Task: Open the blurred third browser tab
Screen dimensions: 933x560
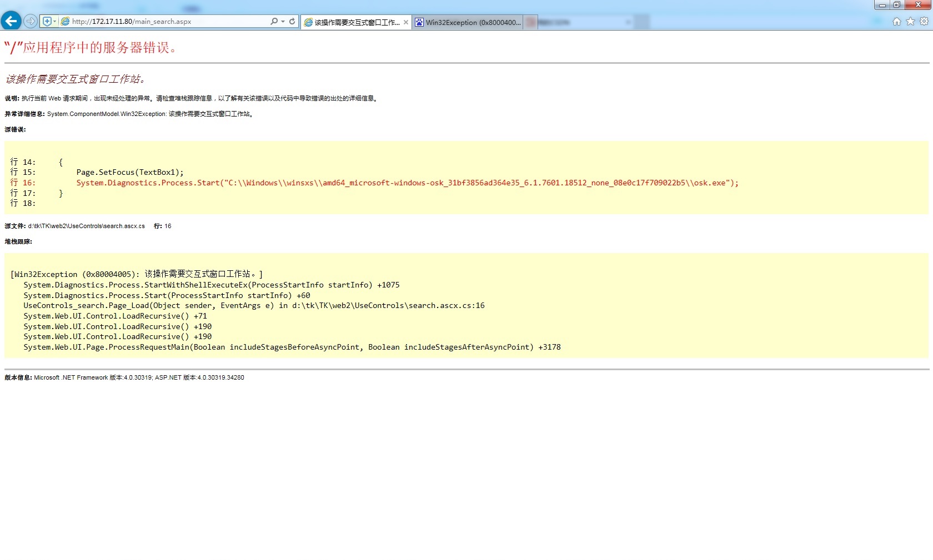Action: tap(579, 22)
